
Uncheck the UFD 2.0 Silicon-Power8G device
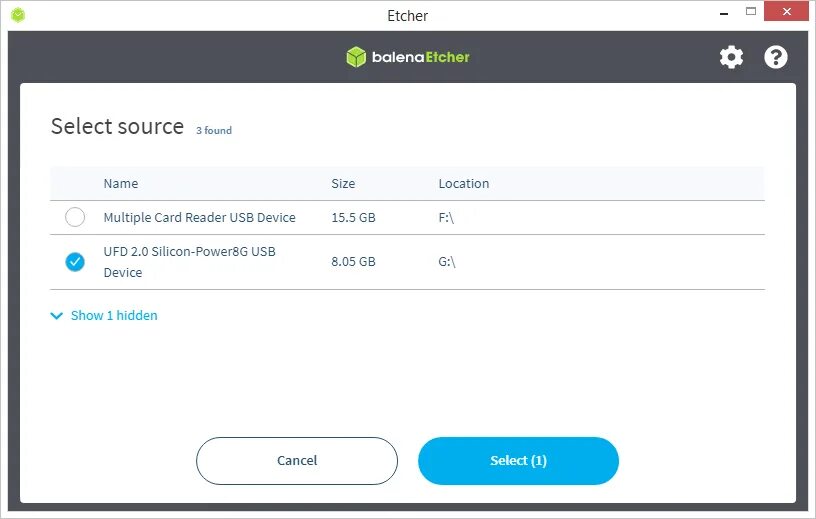(x=75, y=262)
